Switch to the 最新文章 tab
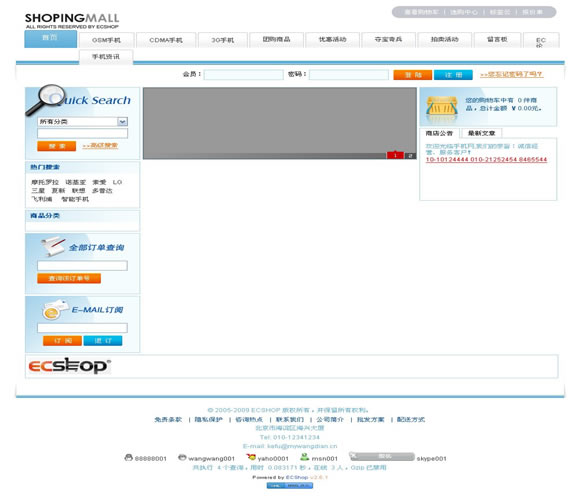Screen dimensions: 580x500 click(x=481, y=133)
